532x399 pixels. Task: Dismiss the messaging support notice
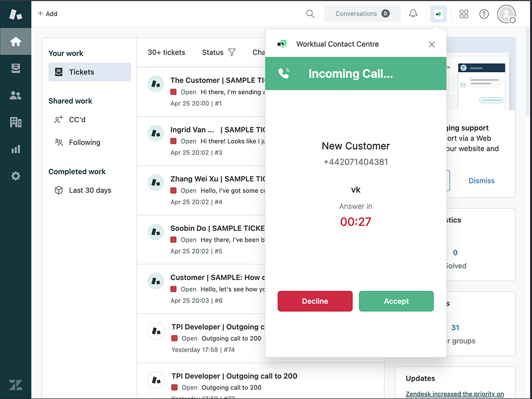(x=481, y=180)
